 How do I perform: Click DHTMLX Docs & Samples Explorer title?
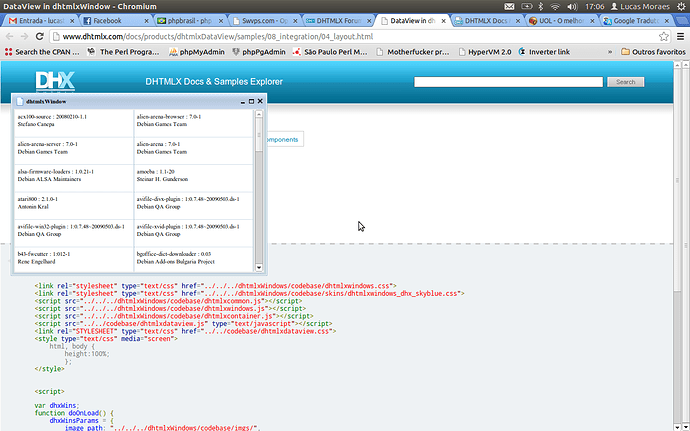click(214, 81)
